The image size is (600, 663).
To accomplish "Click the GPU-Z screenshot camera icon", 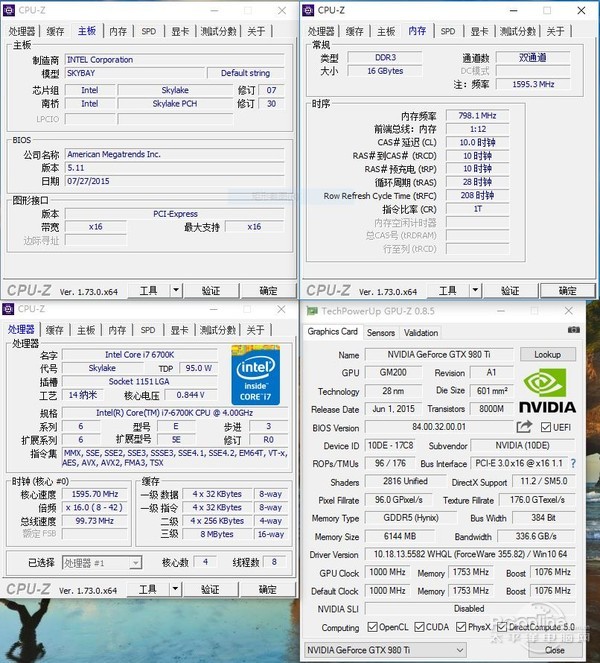I will [573, 329].
